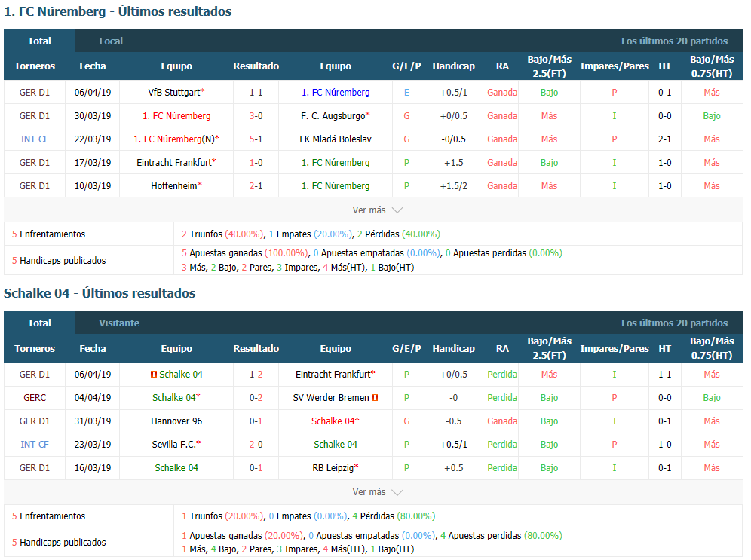Switch to the Local tab

pos(111,41)
